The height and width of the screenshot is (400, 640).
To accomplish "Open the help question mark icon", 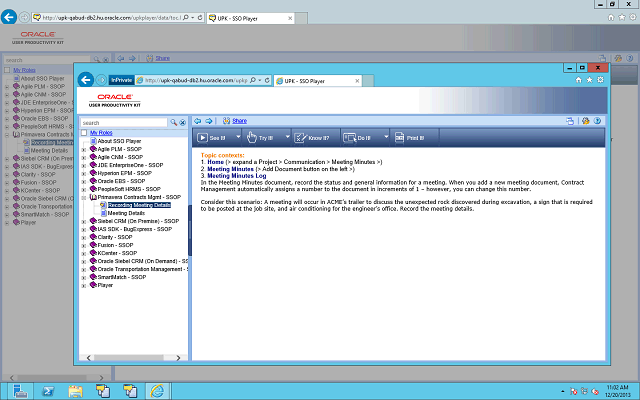I will click(x=598, y=120).
